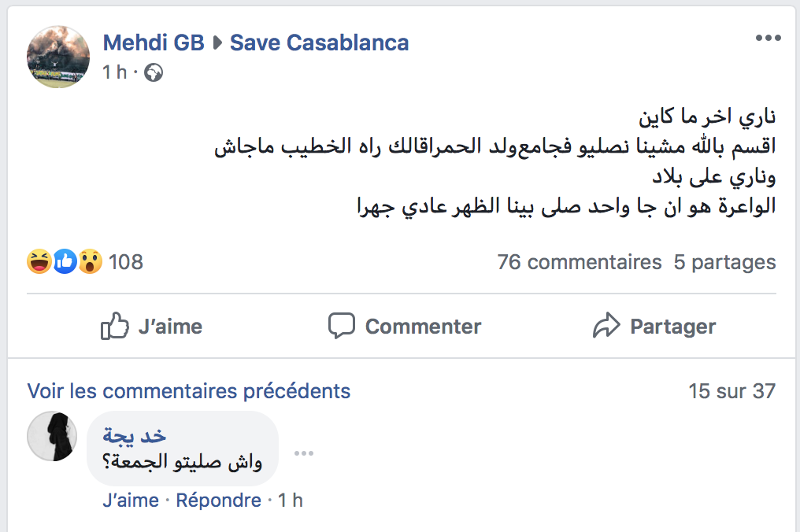800x532 pixels.
Task: Click the globe public-privacy icon
Action: coord(154,72)
